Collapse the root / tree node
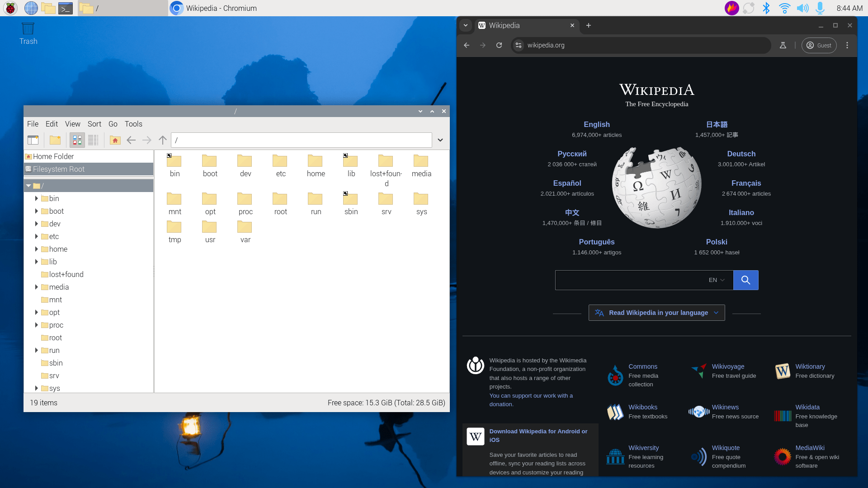 tap(28, 186)
